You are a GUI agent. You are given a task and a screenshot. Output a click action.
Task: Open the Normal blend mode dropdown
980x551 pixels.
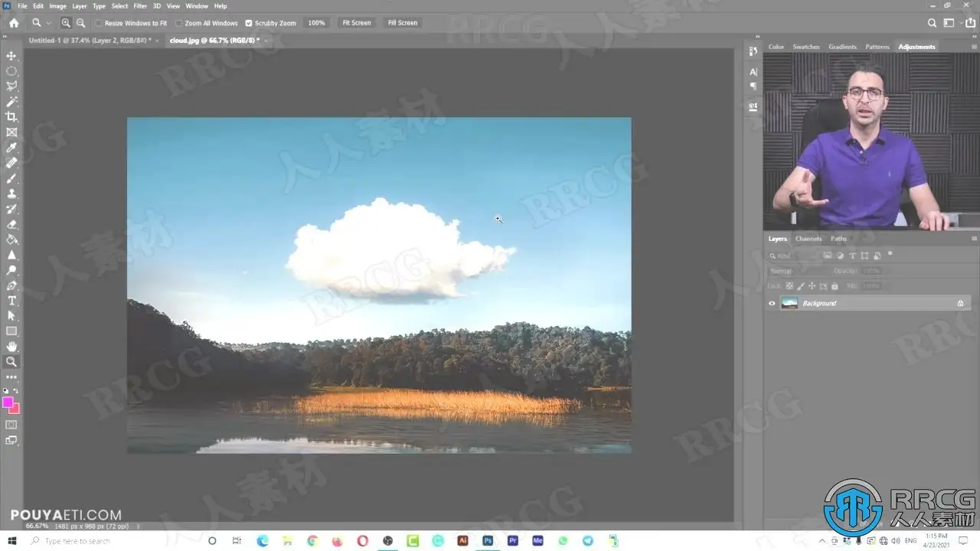[x=798, y=271]
